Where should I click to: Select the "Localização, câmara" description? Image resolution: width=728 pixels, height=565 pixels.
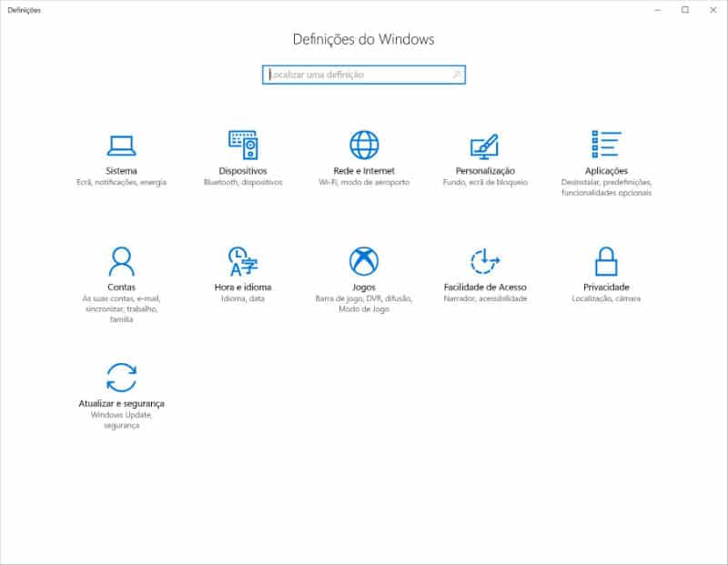click(x=606, y=298)
